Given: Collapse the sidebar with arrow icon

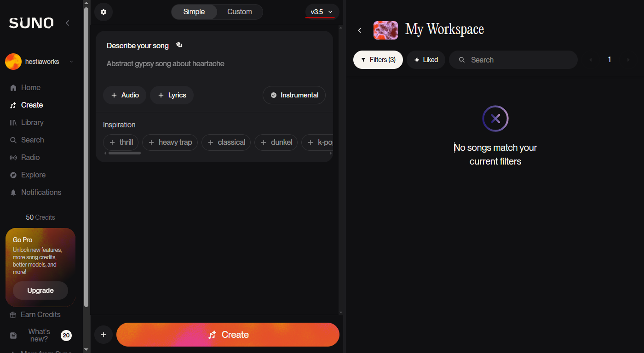Looking at the screenshot, I should pyautogui.click(x=68, y=23).
